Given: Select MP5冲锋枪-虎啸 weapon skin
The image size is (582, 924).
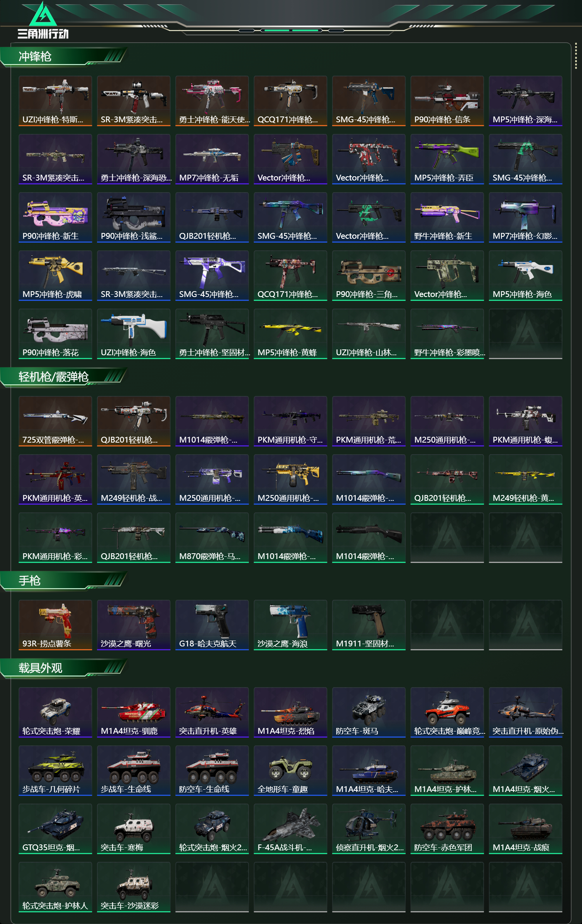Looking at the screenshot, I should click(x=55, y=276).
